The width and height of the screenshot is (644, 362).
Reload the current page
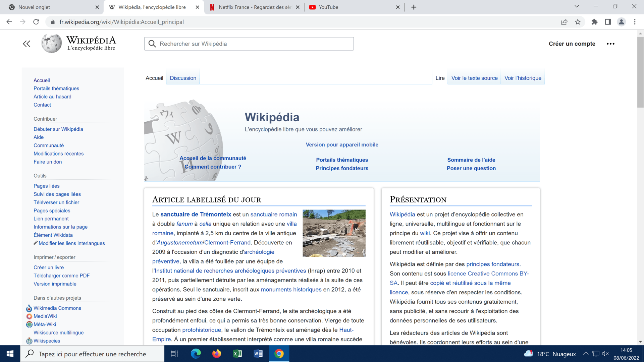(x=36, y=22)
